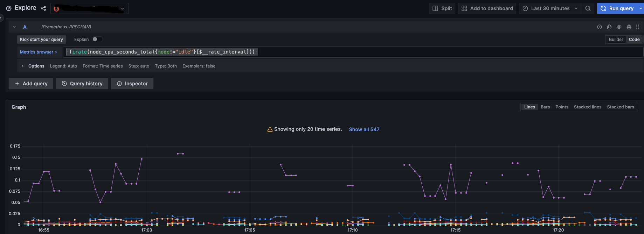The height and width of the screenshot is (234, 644).
Task: Share the Explore view via share icon
Action: (x=43, y=8)
